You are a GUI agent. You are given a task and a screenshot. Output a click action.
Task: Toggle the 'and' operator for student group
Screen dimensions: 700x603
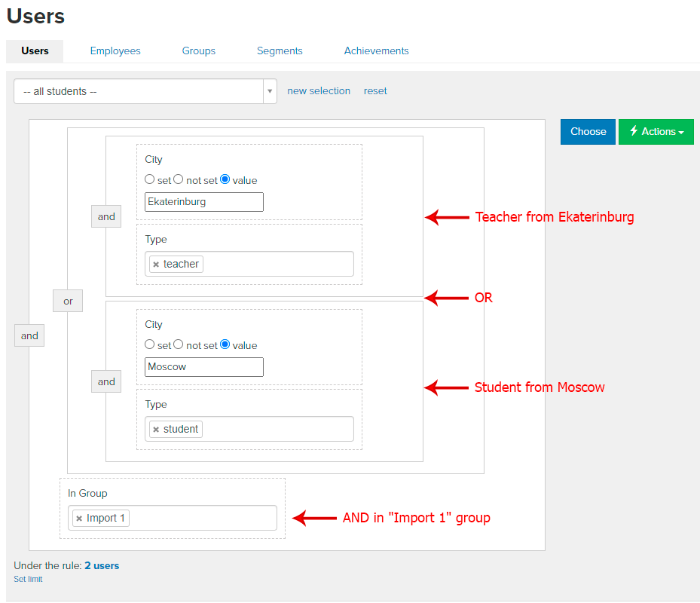106,382
